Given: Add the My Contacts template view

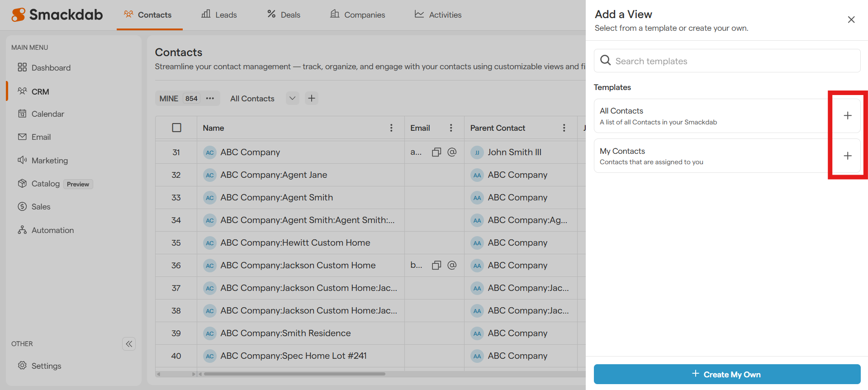Looking at the screenshot, I should (x=847, y=156).
